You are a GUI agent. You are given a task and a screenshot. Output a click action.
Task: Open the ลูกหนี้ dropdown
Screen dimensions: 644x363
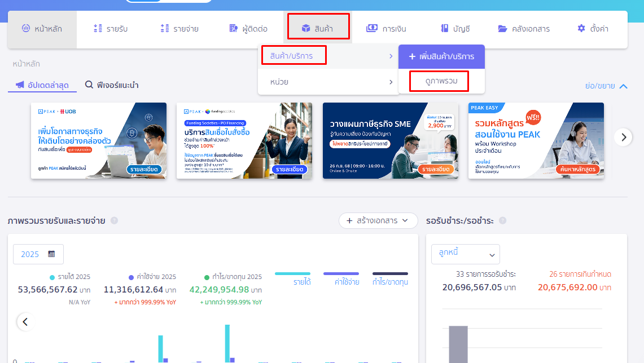tap(465, 254)
